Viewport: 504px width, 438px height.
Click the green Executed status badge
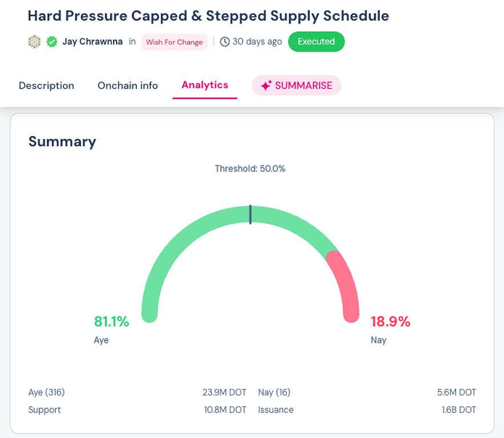[316, 42]
